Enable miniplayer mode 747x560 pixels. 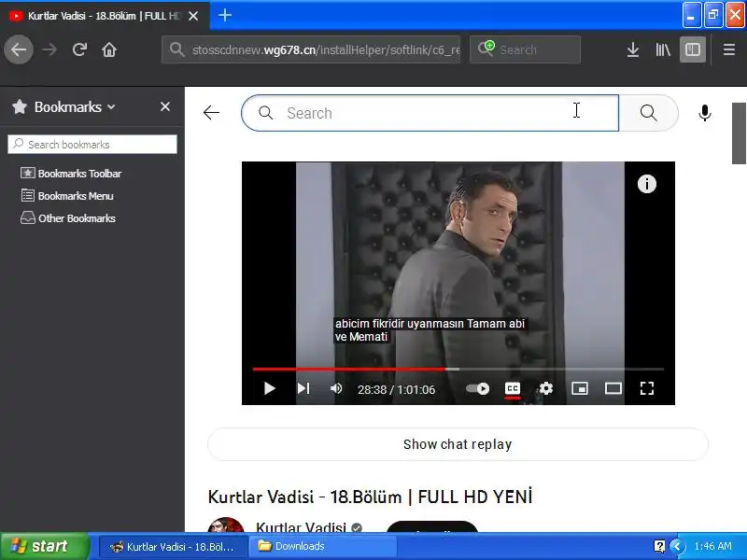579,388
